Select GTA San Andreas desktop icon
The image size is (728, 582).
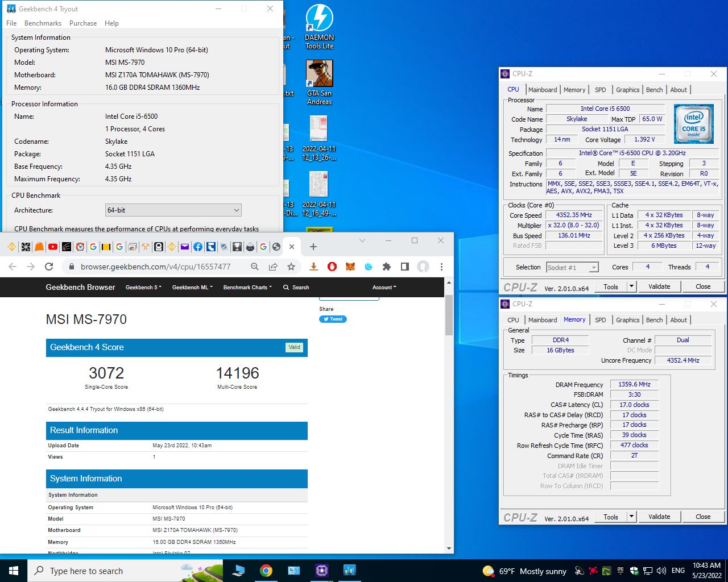coord(319,83)
